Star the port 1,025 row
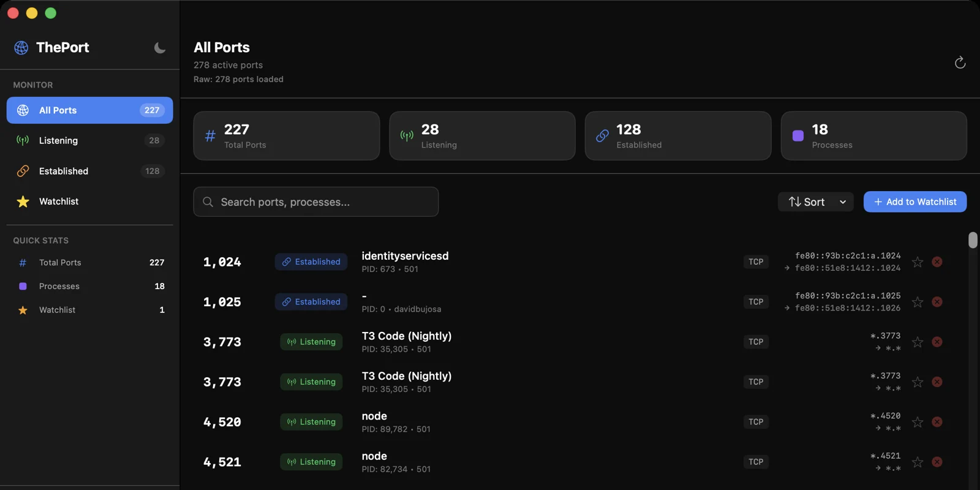 (x=918, y=302)
